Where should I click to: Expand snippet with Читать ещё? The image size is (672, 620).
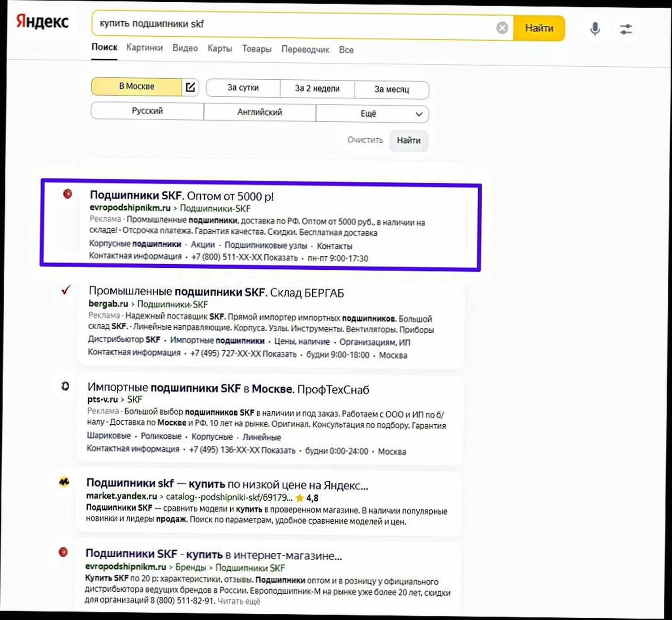pos(239,601)
